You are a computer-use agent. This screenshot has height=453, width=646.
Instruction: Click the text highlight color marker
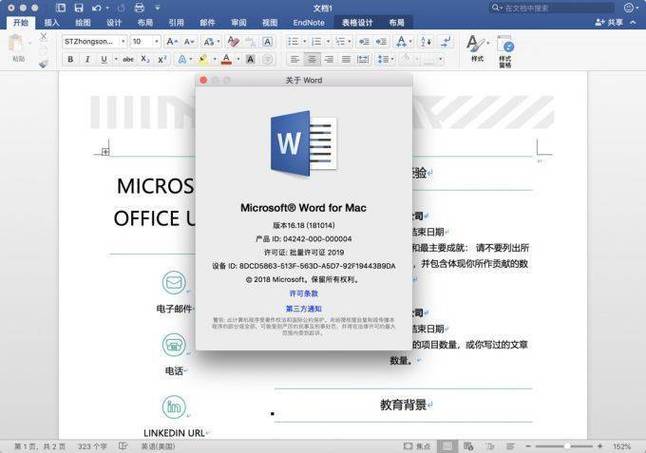coord(203,59)
